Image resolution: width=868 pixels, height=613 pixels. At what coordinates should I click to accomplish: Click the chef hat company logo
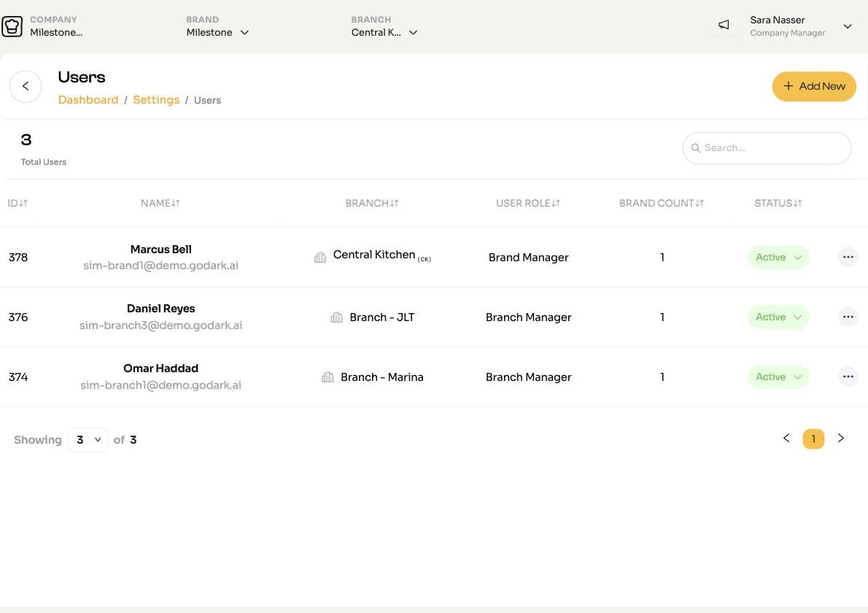(x=12, y=26)
